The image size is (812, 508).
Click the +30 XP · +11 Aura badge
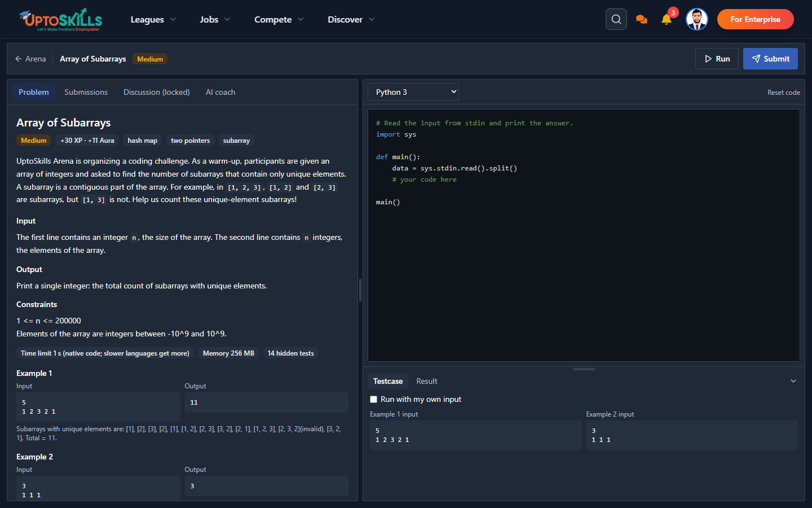tap(87, 141)
